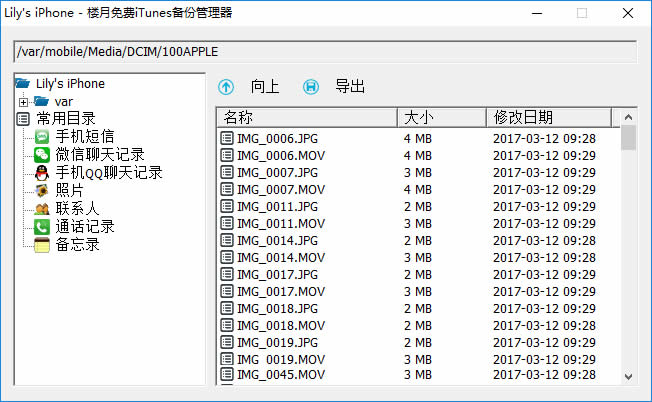The height and width of the screenshot is (402, 652).
Task: Click the date cell of IMG_0017.JPG
Action: click(x=544, y=275)
